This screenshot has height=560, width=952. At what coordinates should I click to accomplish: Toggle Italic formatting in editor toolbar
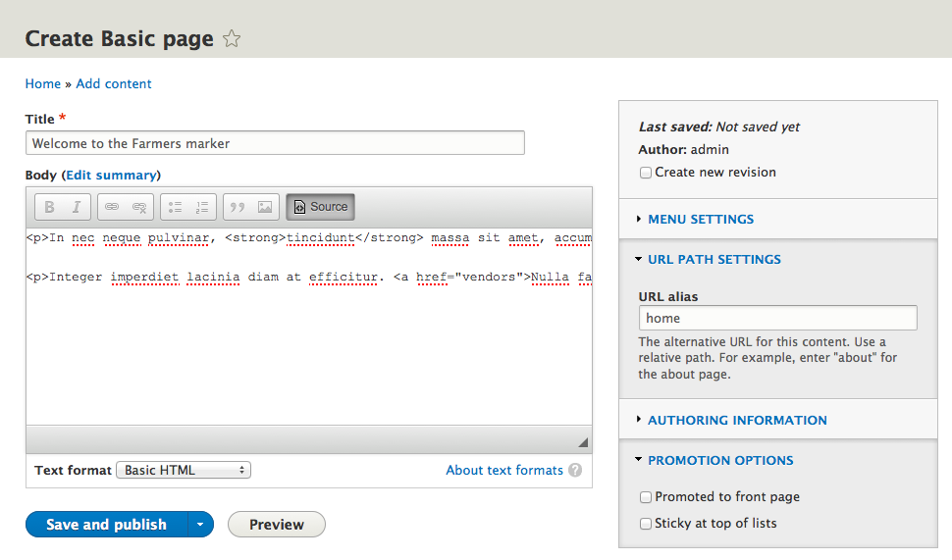(x=77, y=207)
